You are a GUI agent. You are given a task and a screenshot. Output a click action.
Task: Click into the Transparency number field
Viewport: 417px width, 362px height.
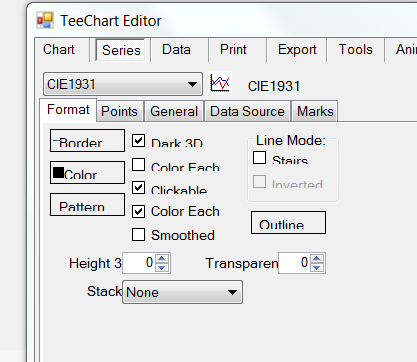[295, 263]
